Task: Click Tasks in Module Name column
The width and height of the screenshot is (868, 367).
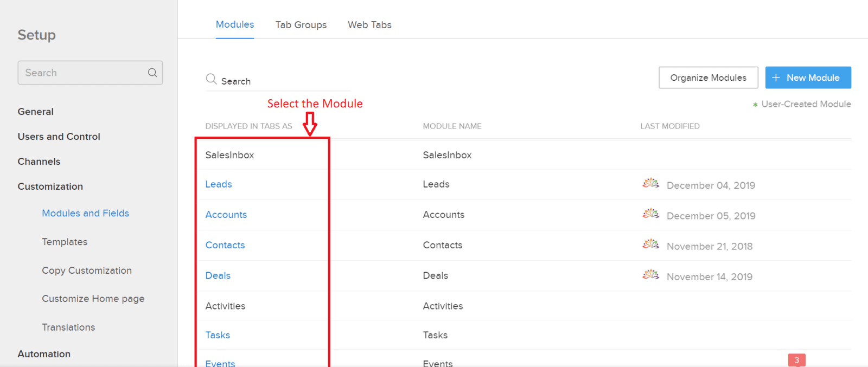Action: point(435,335)
